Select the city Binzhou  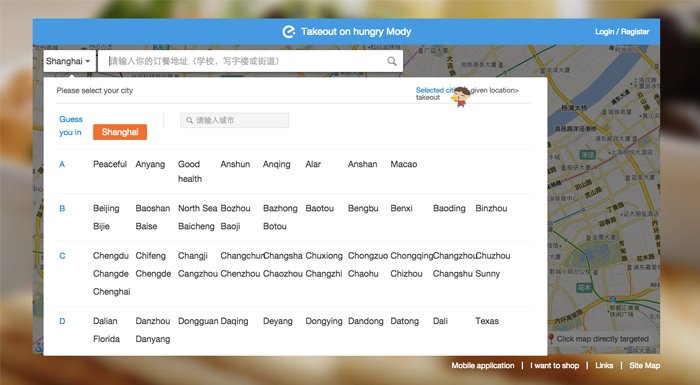[x=491, y=208]
